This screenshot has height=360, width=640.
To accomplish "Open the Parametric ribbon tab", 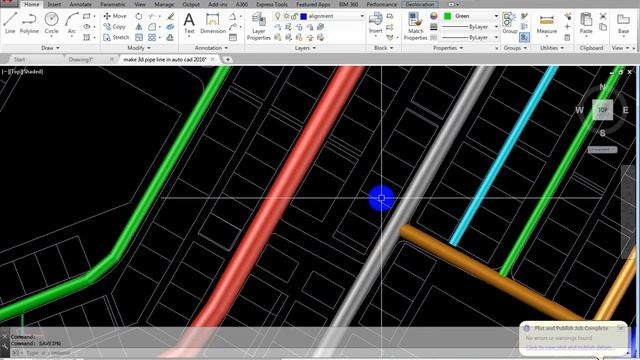I will [113, 4].
